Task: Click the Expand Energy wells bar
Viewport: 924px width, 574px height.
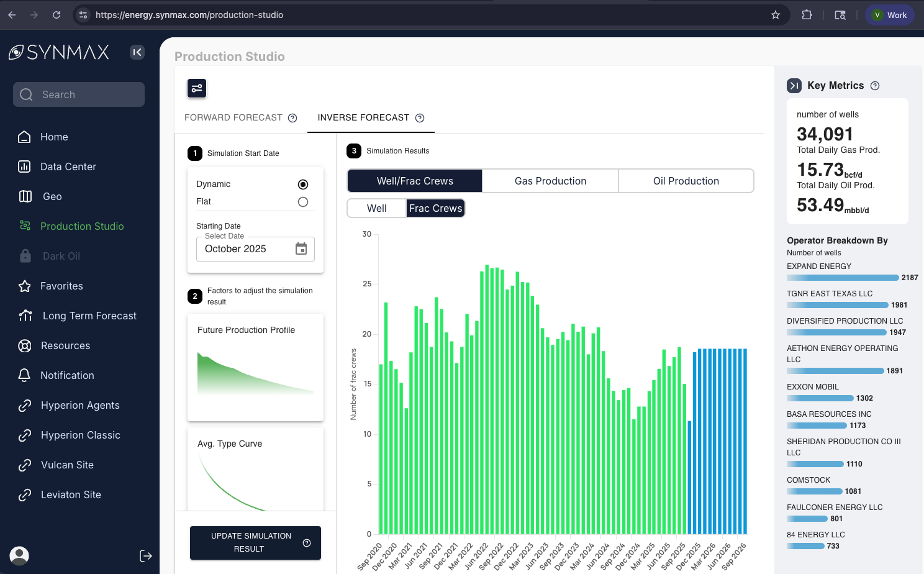Action: coord(843,278)
